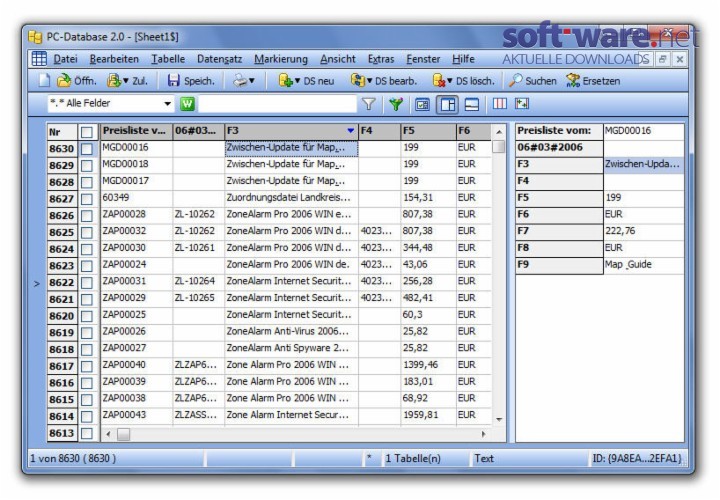Click the table grid icon in menu bar
This screenshot has height=500, width=720.
pos(39,59)
